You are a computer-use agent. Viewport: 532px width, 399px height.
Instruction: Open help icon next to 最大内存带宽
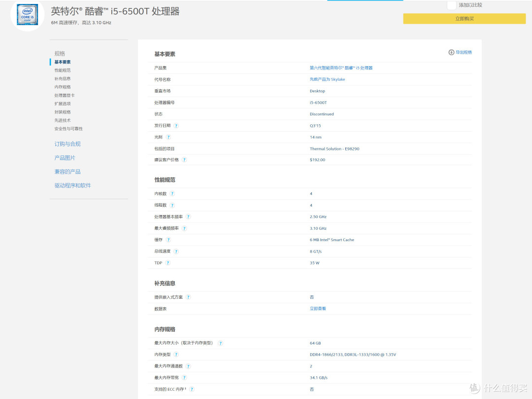[184, 378]
